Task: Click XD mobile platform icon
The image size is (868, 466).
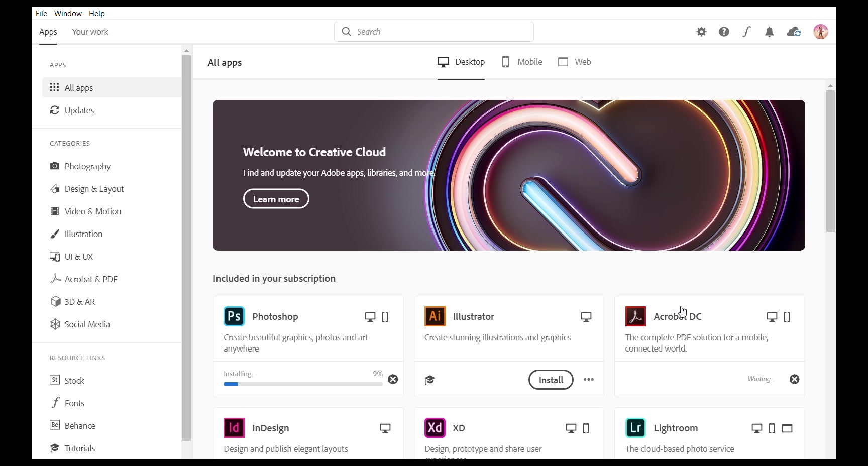Action: point(586,428)
